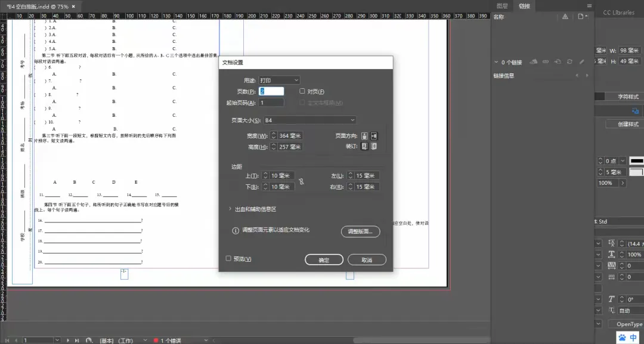Choose right-to-left binding icon
Image resolution: width=644 pixels, height=344 pixels.
point(374,146)
